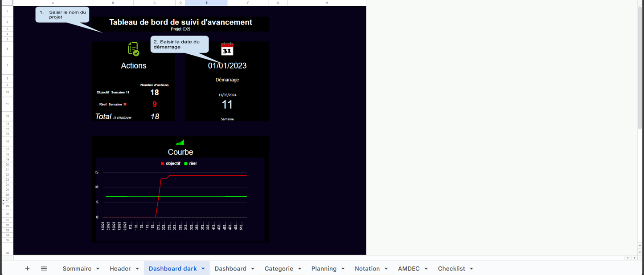Image resolution: width=644 pixels, height=275 pixels.
Task: Switch to the AMDEC sheet tab
Action: [x=409, y=269]
